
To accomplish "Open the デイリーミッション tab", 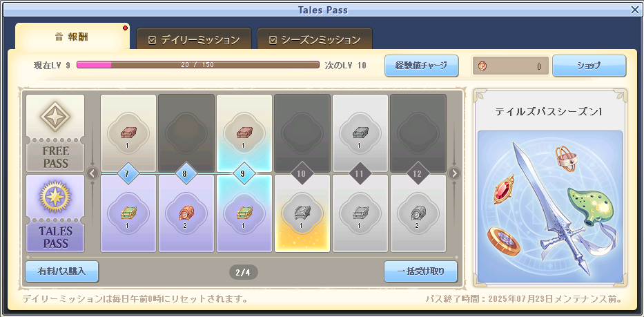I will point(194,39).
